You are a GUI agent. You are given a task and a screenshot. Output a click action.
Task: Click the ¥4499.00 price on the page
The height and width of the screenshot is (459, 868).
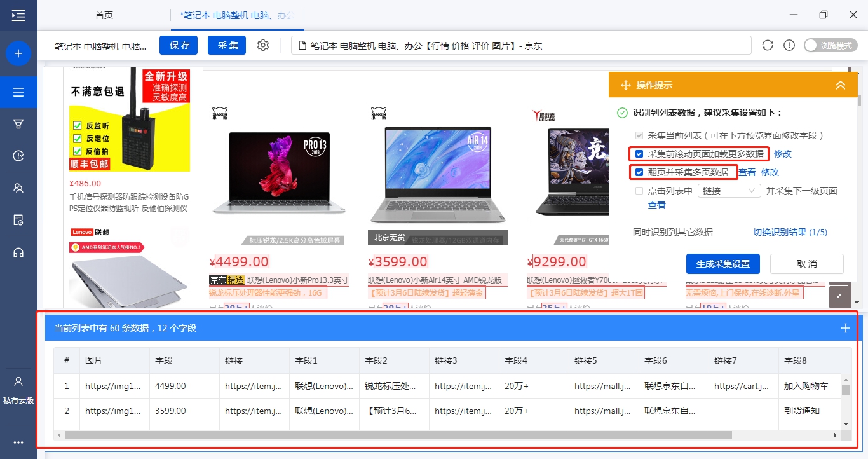tap(239, 261)
